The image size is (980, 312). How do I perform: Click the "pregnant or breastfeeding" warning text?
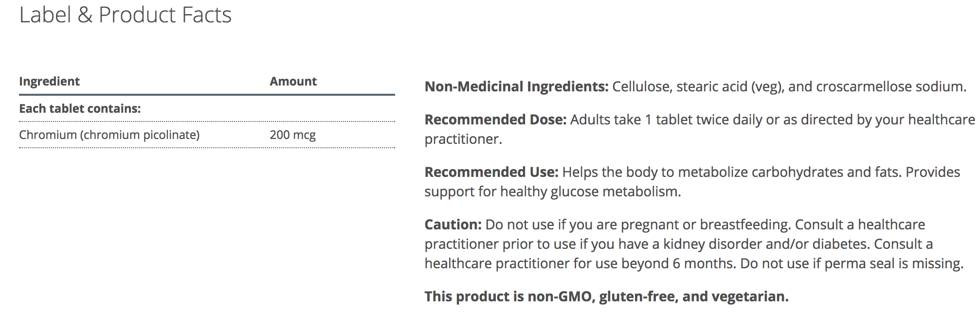pyautogui.click(x=705, y=225)
